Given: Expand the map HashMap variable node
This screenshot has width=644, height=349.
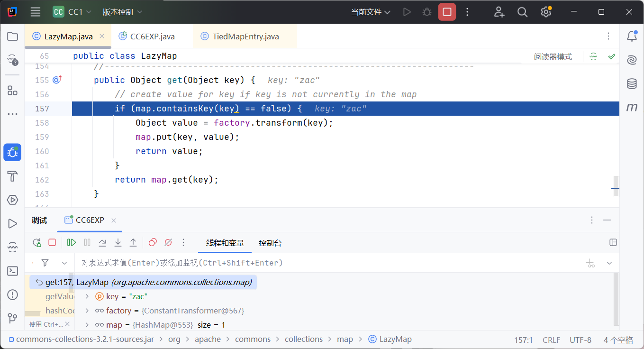Looking at the screenshot, I should [x=87, y=325].
